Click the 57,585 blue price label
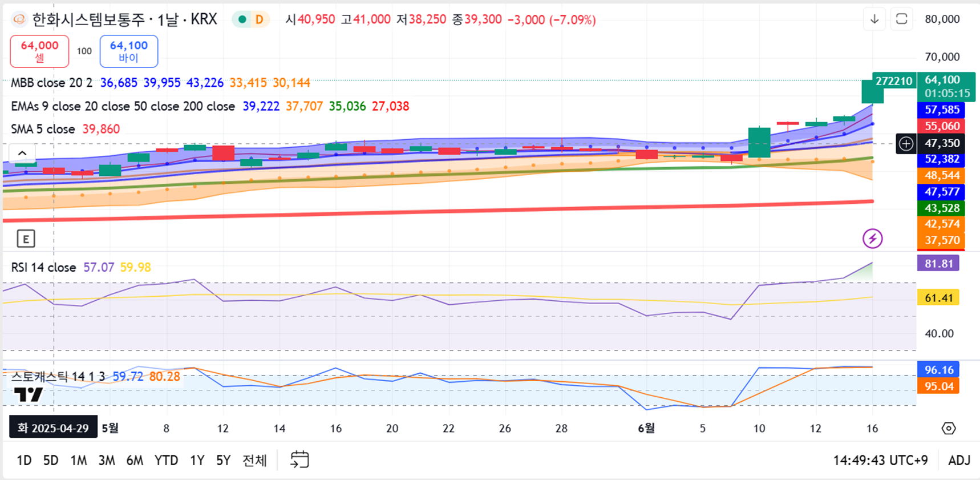 coord(942,110)
